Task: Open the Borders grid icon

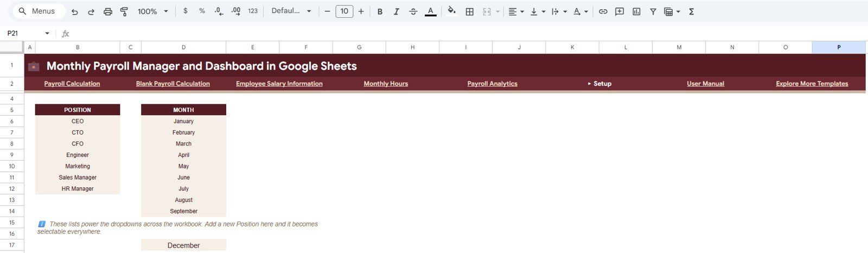Action: tap(470, 11)
